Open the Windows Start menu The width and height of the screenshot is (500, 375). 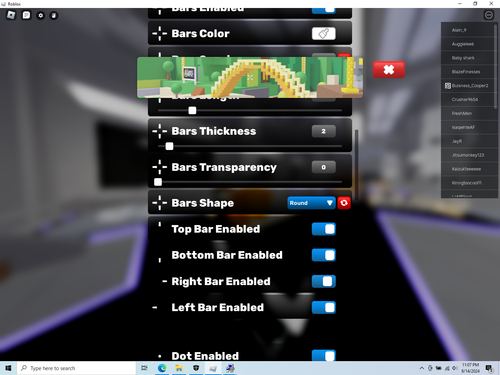pyautogui.click(x=8, y=368)
